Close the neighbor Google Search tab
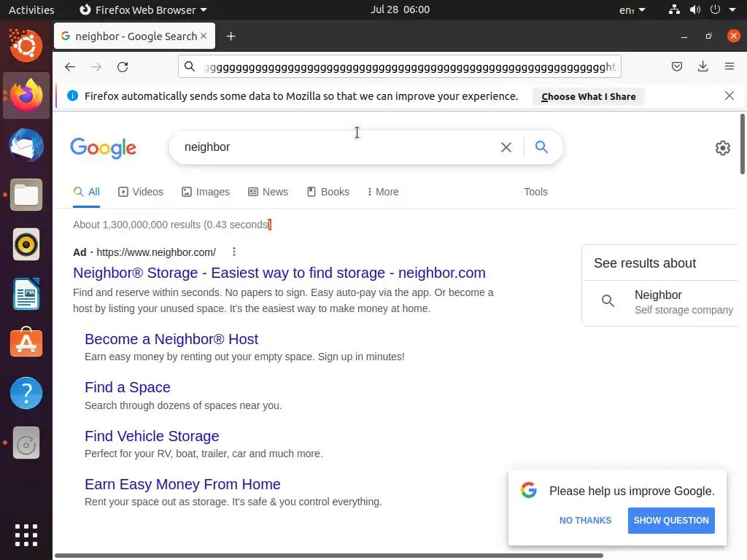The height and width of the screenshot is (560, 747). tap(204, 36)
